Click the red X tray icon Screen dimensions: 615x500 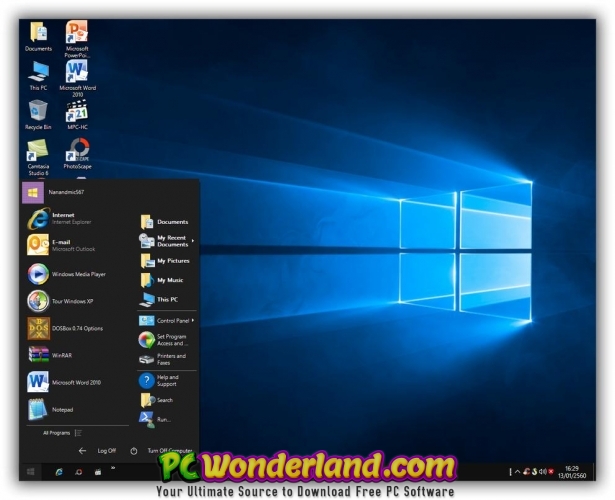point(551,472)
